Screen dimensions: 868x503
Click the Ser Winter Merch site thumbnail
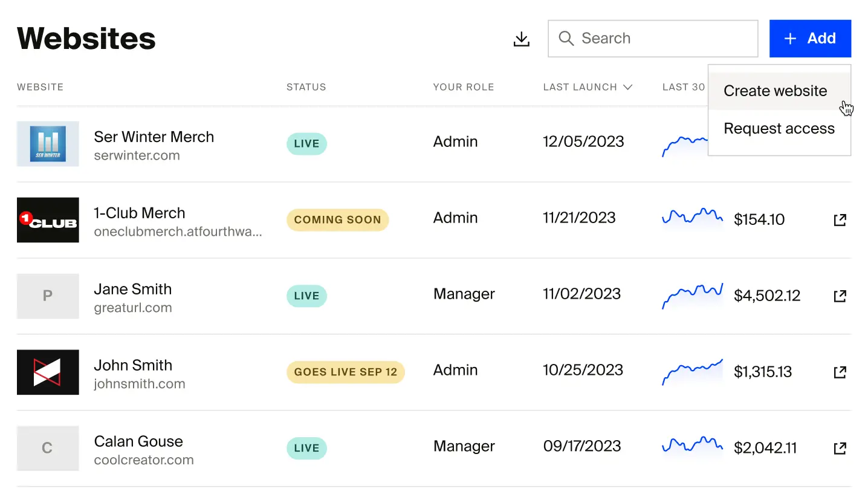coord(48,144)
